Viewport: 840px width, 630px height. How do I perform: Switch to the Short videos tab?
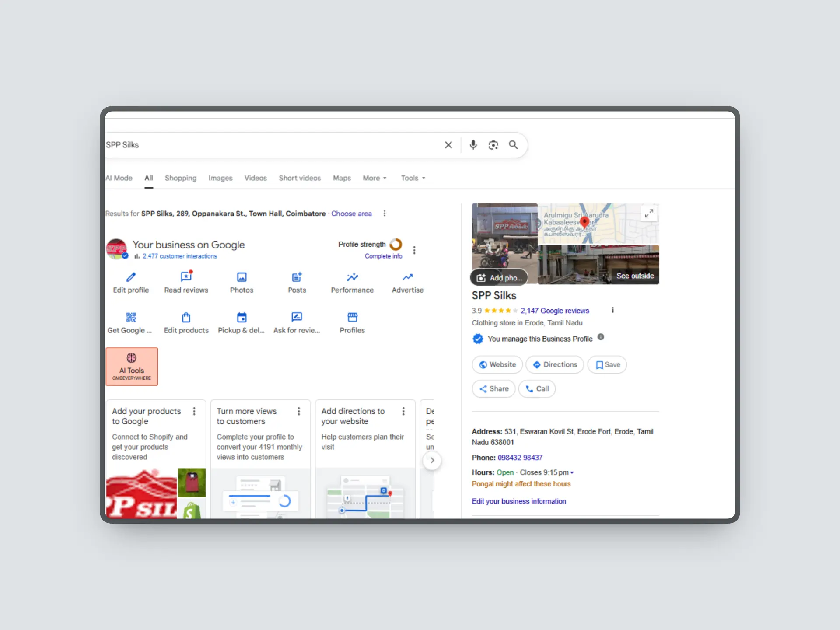click(x=300, y=178)
